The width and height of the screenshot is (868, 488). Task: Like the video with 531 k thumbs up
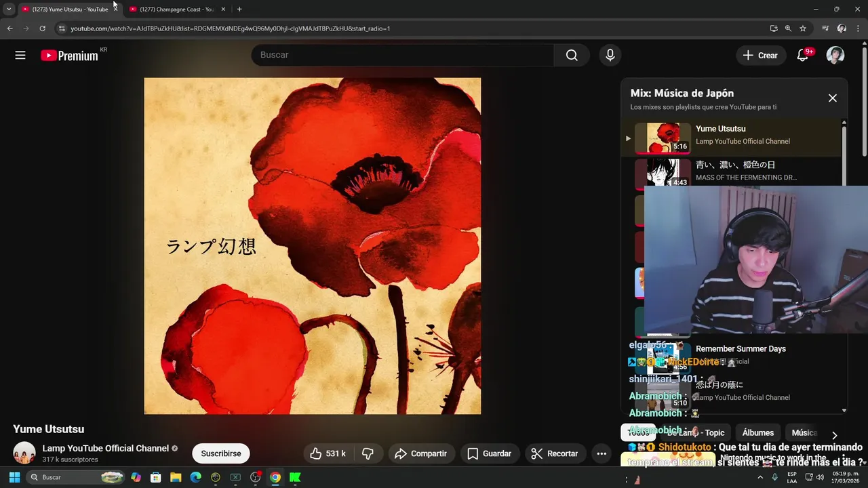[x=328, y=453]
